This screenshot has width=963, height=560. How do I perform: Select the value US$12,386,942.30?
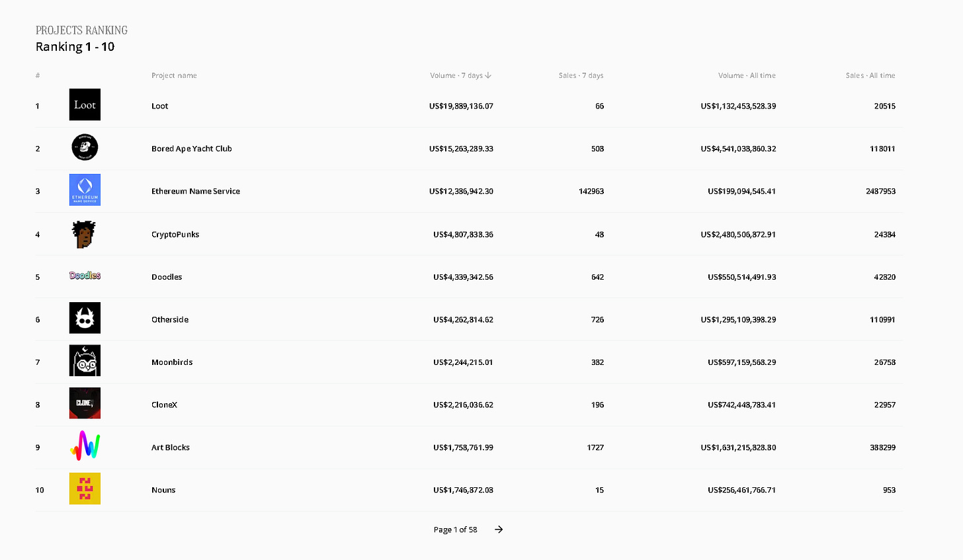(461, 191)
